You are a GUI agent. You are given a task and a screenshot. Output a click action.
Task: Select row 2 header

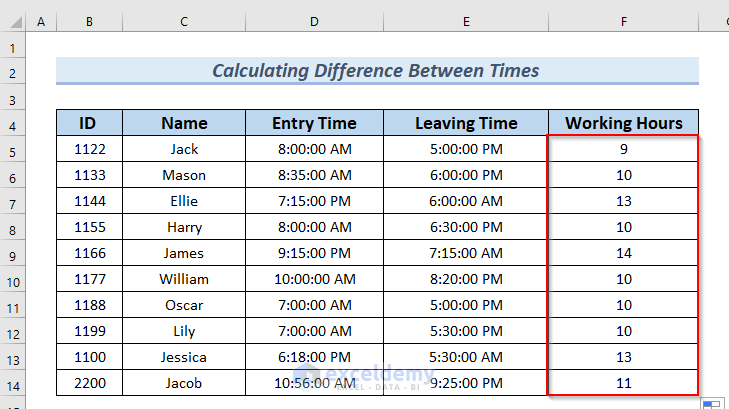(x=14, y=72)
